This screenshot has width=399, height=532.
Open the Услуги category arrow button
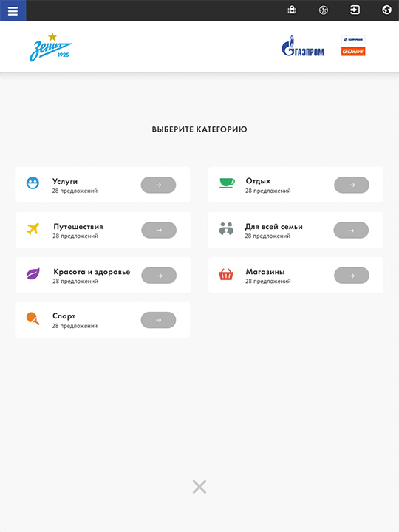(158, 185)
